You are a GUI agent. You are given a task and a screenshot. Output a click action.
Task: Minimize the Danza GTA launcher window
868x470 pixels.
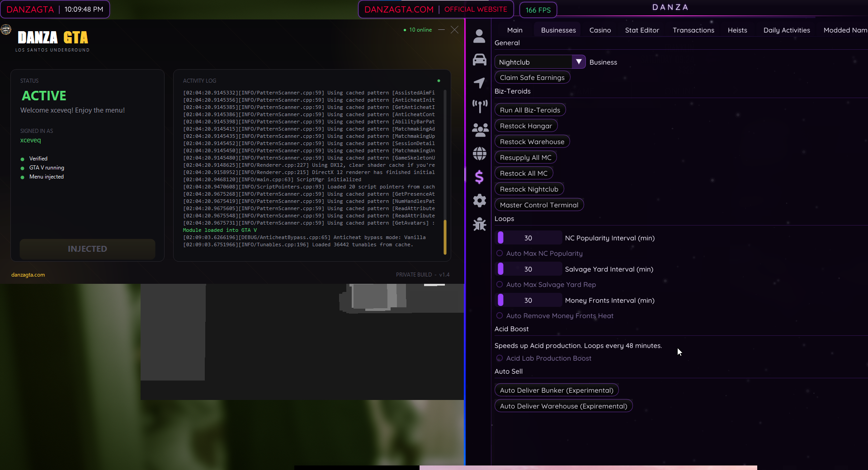pos(441,30)
